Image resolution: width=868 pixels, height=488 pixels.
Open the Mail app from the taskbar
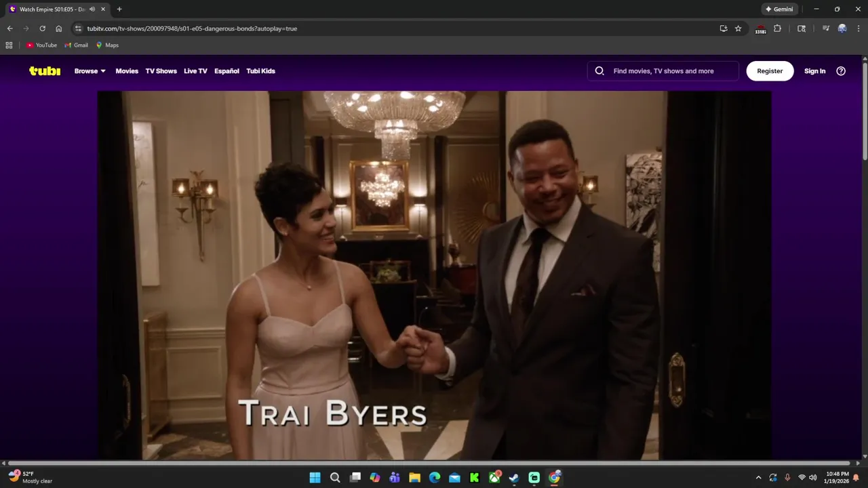[x=454, y=478]
